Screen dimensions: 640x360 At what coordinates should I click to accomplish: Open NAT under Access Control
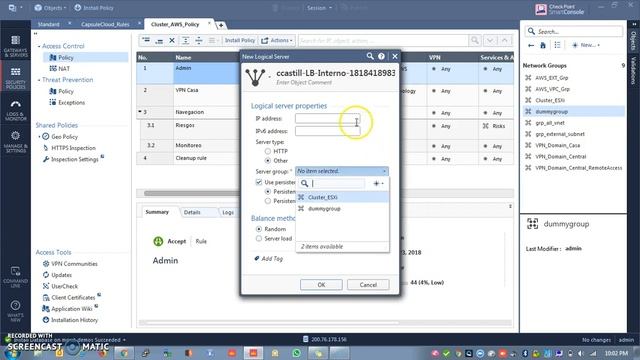[60, 69]
